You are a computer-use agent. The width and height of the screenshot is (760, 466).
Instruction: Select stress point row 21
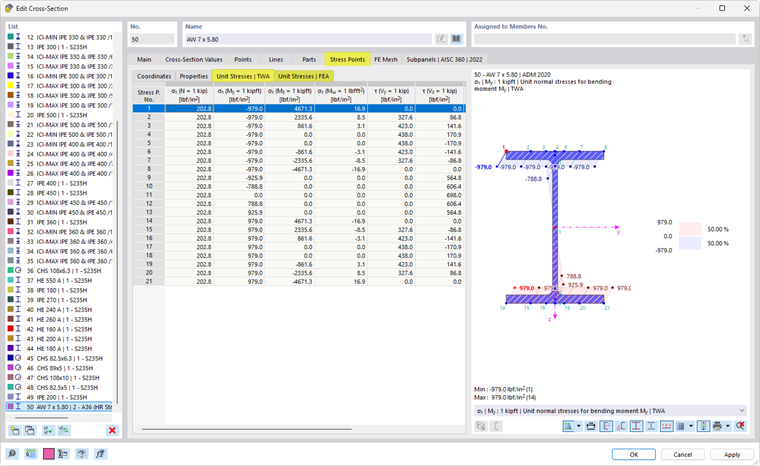tap(299, 281)
